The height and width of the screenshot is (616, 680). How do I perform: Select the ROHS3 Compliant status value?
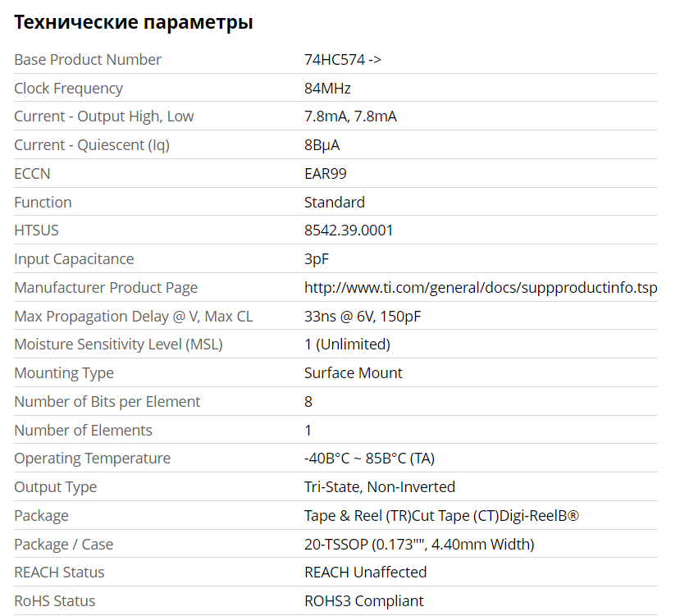coord(363,601)
